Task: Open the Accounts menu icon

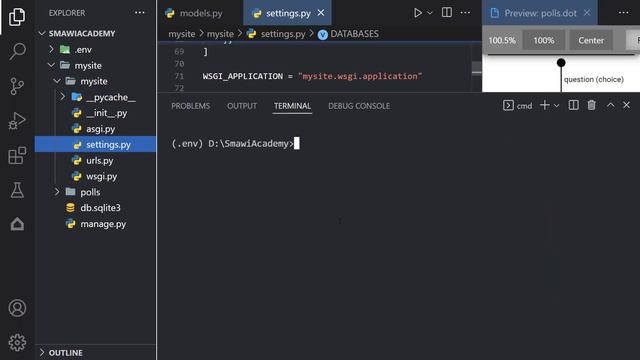Action: tap(17, 308)
